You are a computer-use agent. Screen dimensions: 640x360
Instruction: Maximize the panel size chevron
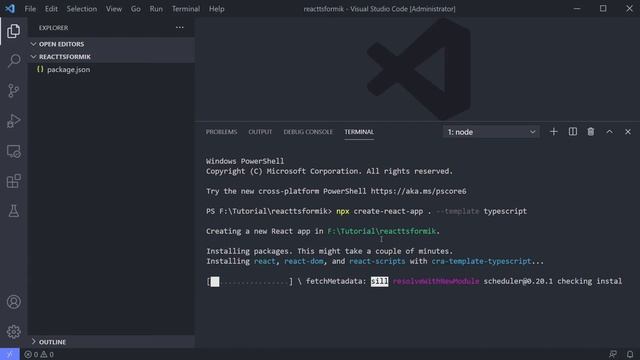609,132
